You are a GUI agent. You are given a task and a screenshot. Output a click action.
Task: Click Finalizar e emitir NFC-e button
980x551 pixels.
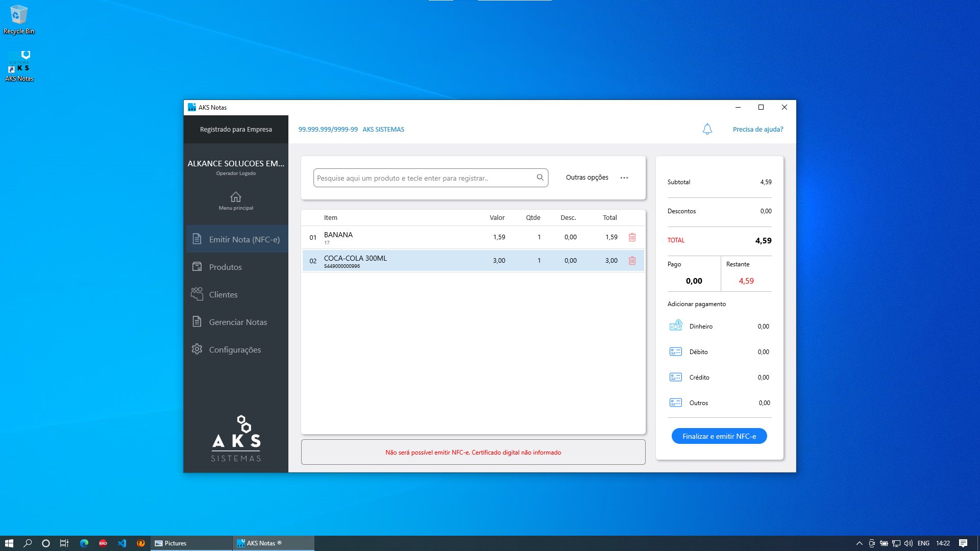click(719, 436)
